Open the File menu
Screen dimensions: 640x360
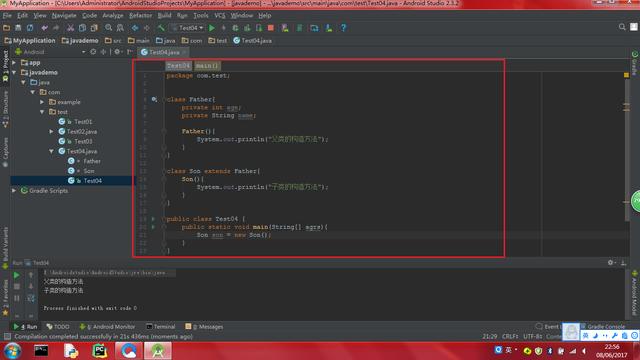tap(7, 16)
